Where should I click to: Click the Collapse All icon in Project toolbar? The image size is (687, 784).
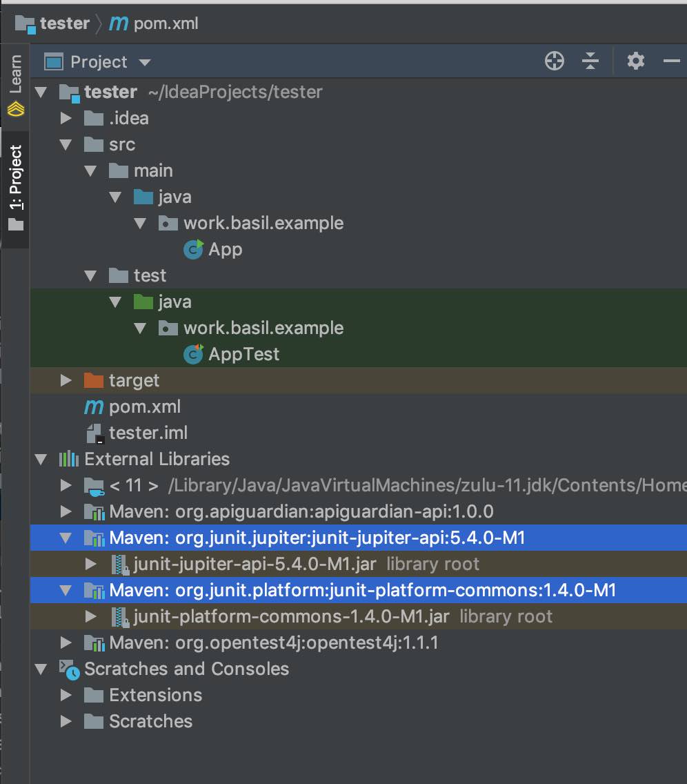point(590,61)
